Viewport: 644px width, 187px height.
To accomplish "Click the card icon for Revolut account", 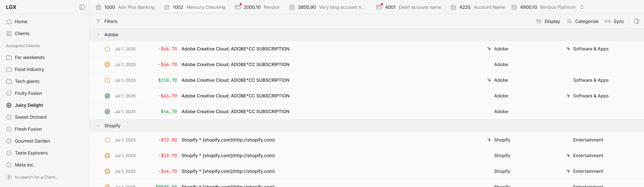I will 238,7.
